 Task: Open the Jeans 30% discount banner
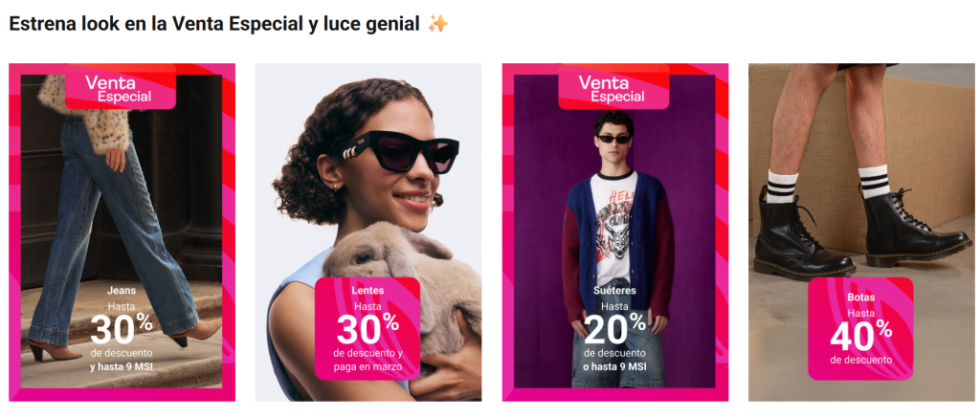[x=122, y=231]
